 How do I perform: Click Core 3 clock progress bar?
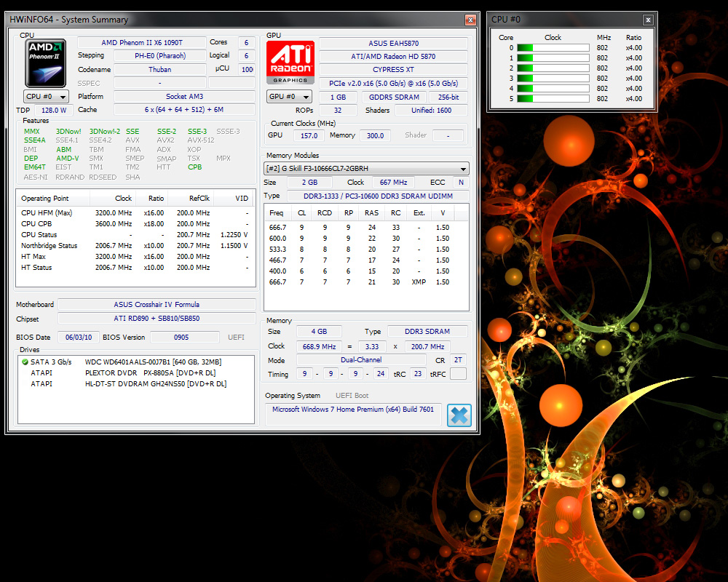(x=553, y=79)
